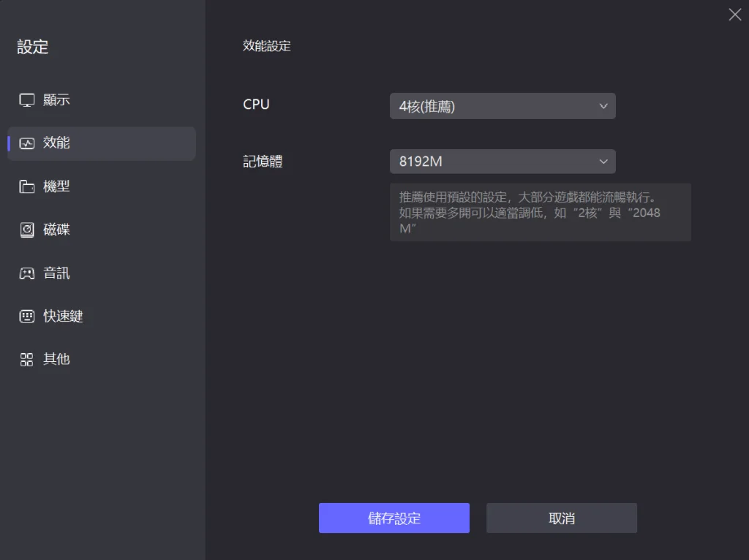Click the audio icon beside 音訊
The height and width of the screenshot is (560, 749).
pos(27,273)
